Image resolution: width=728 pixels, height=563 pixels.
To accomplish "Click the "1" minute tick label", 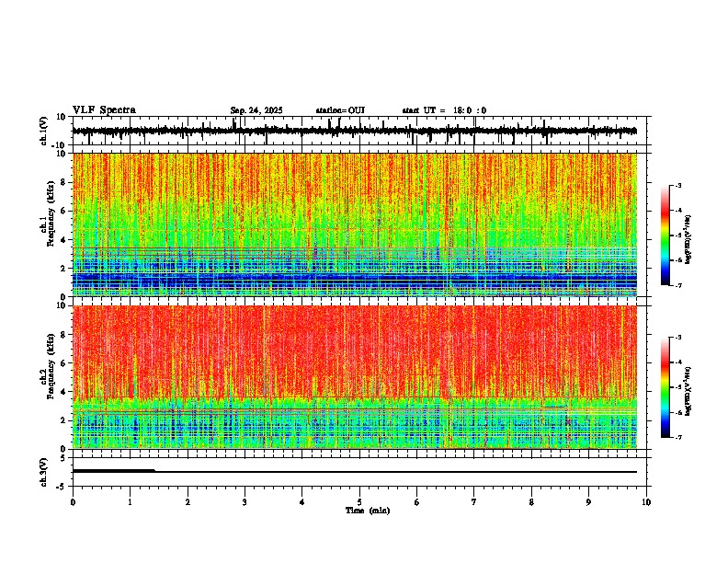I will point(130,502).
